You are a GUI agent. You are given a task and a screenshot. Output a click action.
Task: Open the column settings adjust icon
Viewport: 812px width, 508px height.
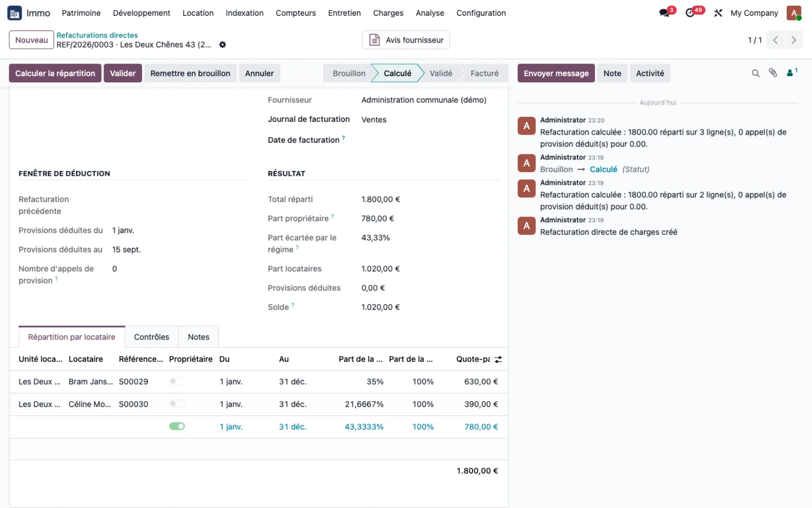tap(498, 360)
